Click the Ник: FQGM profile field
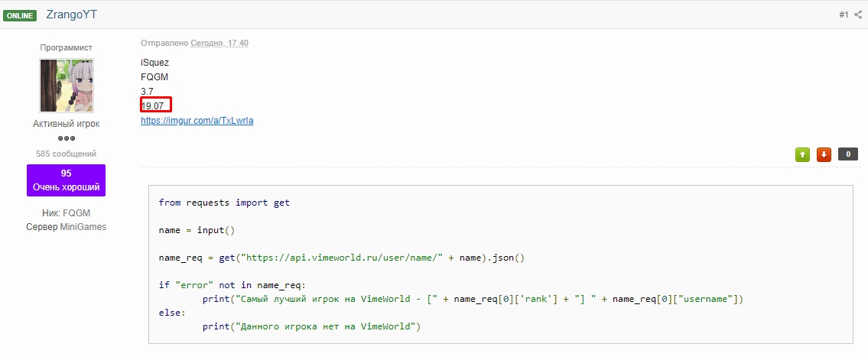Image resolution: width=868 pixels, height=360 pixels. coord(66,213)
